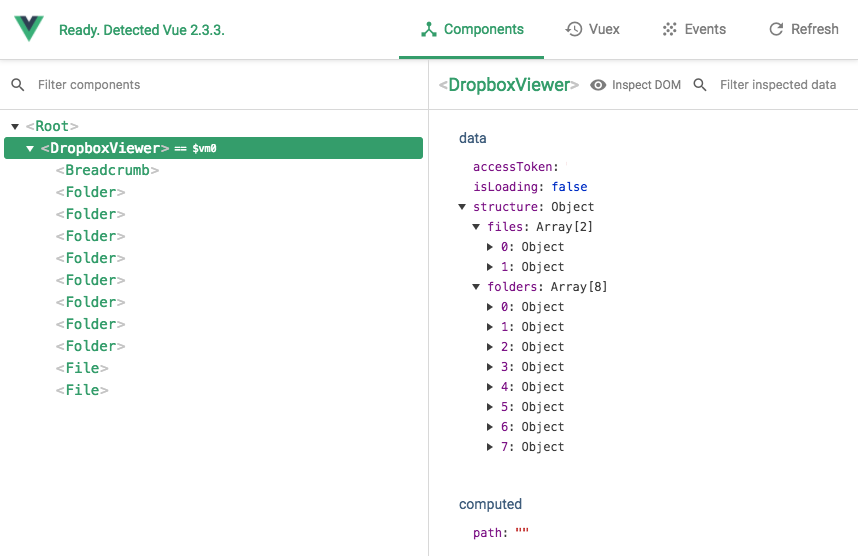The height and width of the screenshot is (556, 858).
Task: Click the Vue logo icon
Action: coord(28,28)
